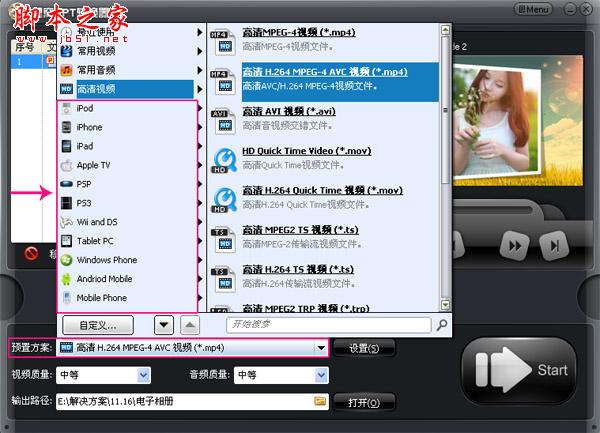Screen dimensions: 600x433
Task: Choose 高清 MPEG2 TS 视频 (*.ts) format
Action: click(x=300, y=230)
